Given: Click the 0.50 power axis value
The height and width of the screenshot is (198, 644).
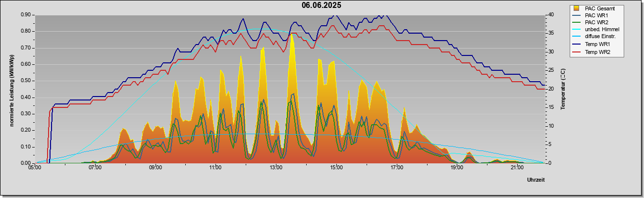Looking at the screenshot, I should tap(26, 81).
